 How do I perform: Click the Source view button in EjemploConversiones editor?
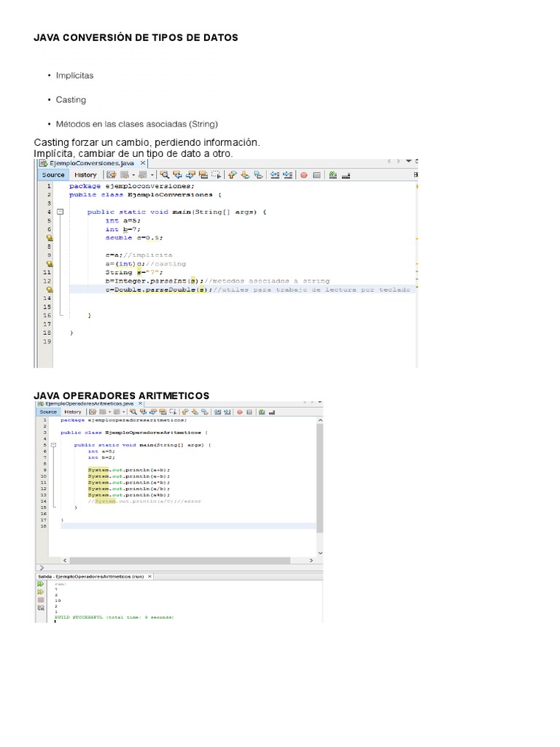pos(52,175)
